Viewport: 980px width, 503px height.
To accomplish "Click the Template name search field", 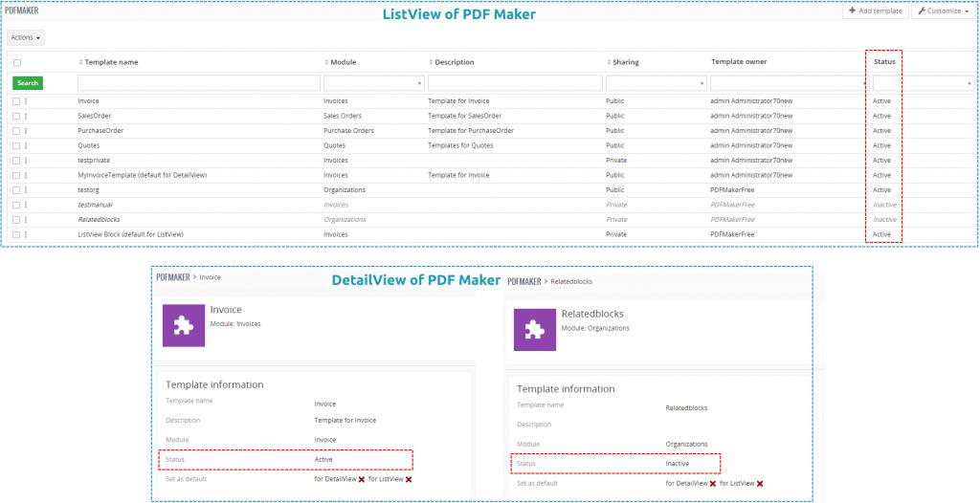I will (197, 83).
